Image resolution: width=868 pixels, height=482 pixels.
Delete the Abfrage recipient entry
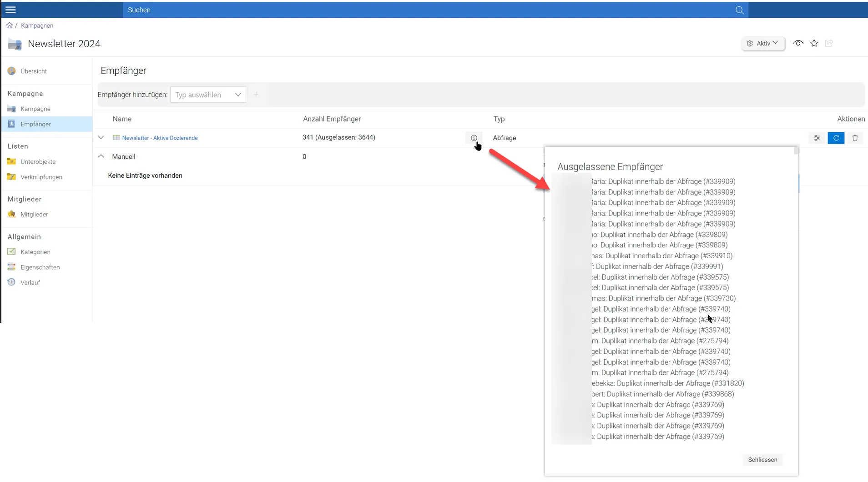pos(855,138)
